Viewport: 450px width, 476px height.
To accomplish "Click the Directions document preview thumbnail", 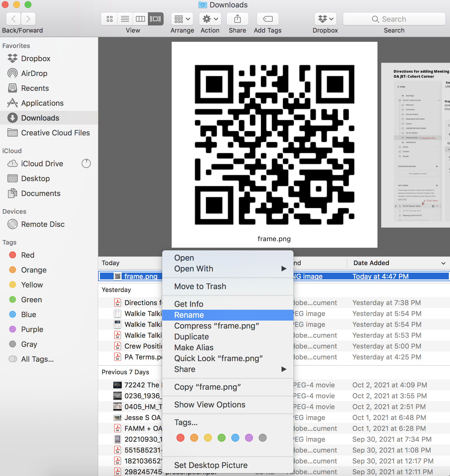I will click(416, 145).
